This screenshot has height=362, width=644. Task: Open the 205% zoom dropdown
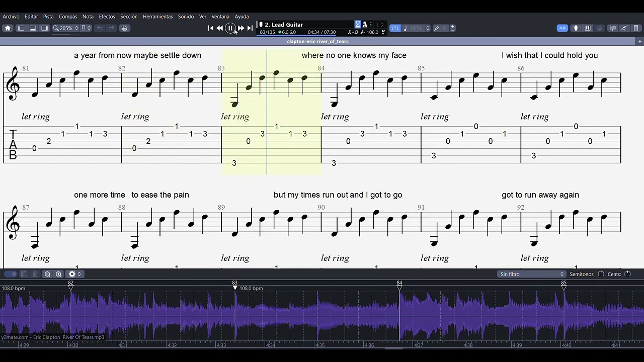point(66,28)
